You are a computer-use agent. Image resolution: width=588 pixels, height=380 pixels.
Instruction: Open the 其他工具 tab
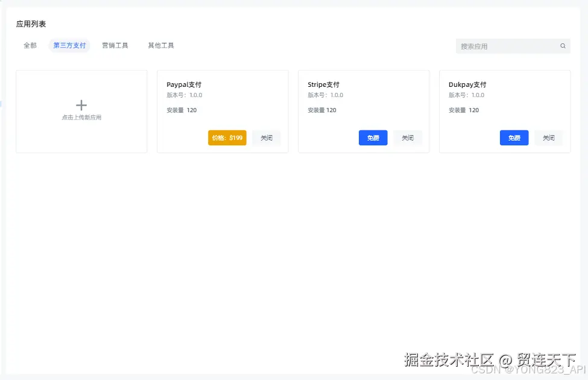tap(161, 45)
